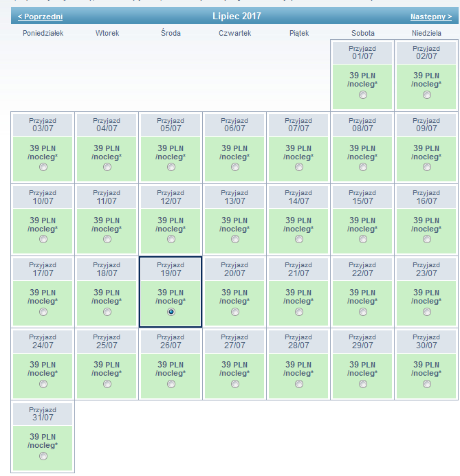Mark the 10/07 arrival radio button
460x476 pixels.
[43, 239]
